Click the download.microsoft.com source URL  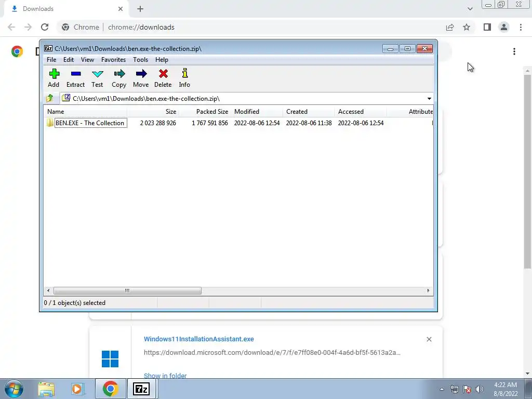[x=272, y=353]
